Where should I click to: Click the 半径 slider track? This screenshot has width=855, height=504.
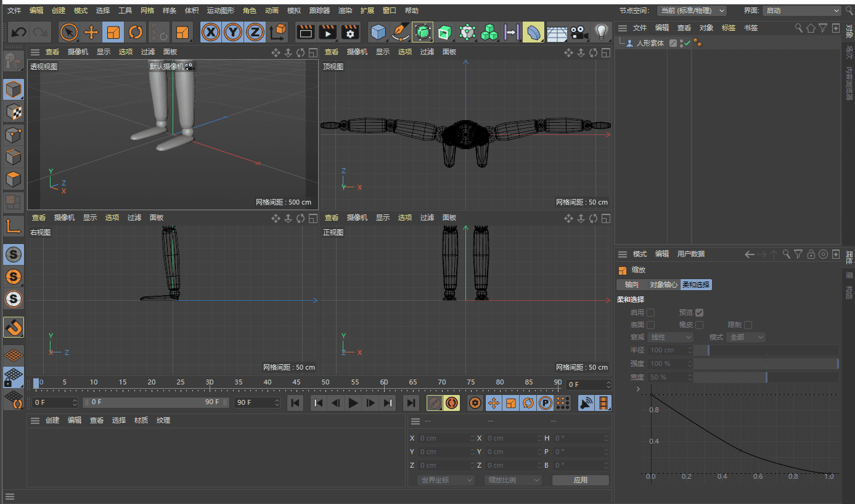(x=766, y=350)
